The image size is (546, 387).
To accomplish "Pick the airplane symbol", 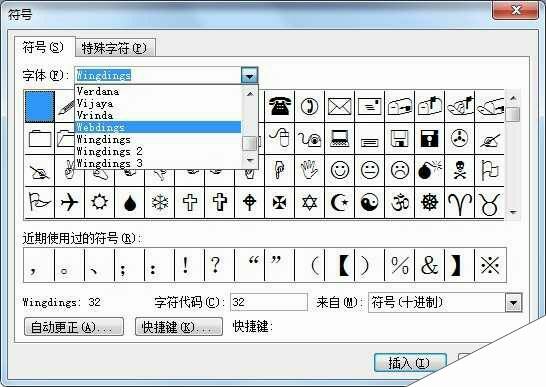I will tap(69, 202).
